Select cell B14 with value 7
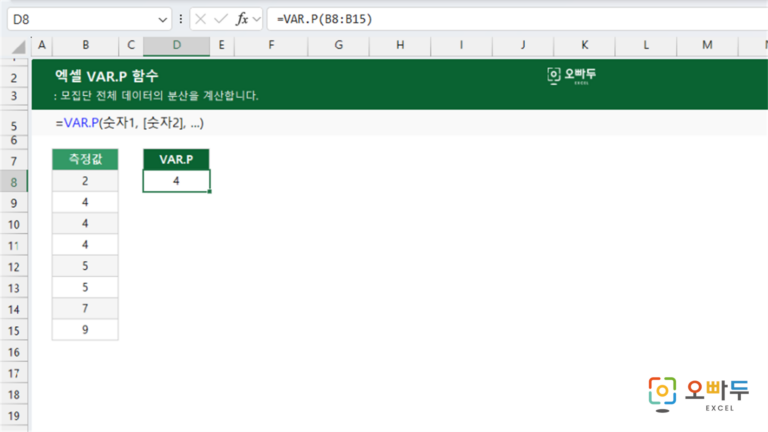The width and height of the screenshot is (768, 432). pyautogui.click(x=85, y=308)
